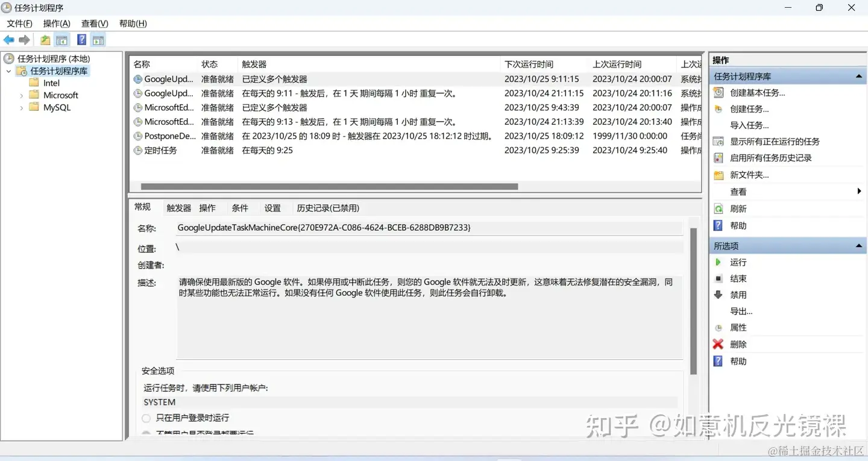Switch to the 设置 tab

(x=272, y=208)
